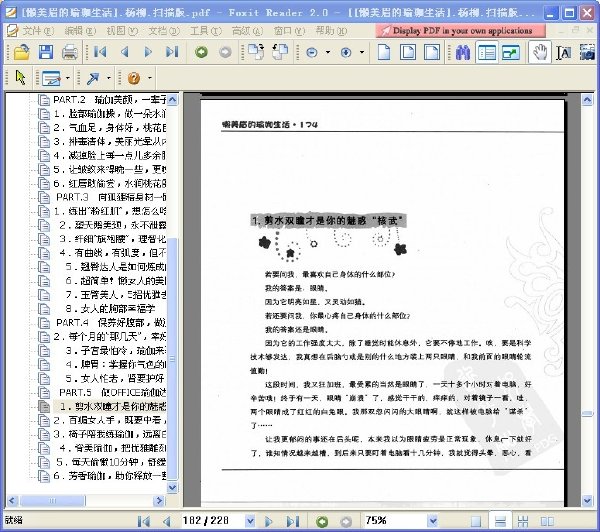Select bookmark PART.3 in the outline
This screenshot has width=600, height=532.
[x=111, y=197]
